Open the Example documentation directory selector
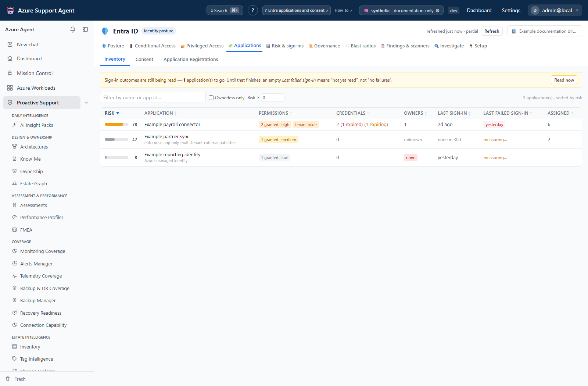The height and width of the screenshot is (386, 588). point(545,31)
